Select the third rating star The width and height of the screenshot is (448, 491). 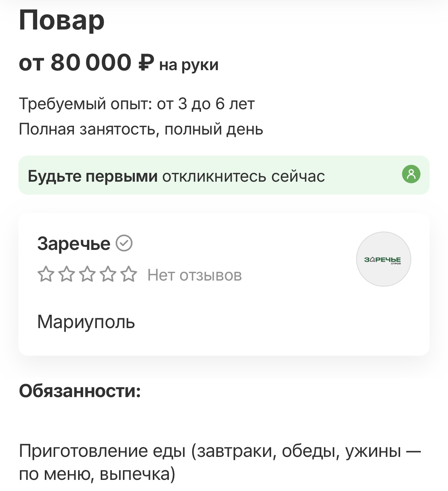88,274
